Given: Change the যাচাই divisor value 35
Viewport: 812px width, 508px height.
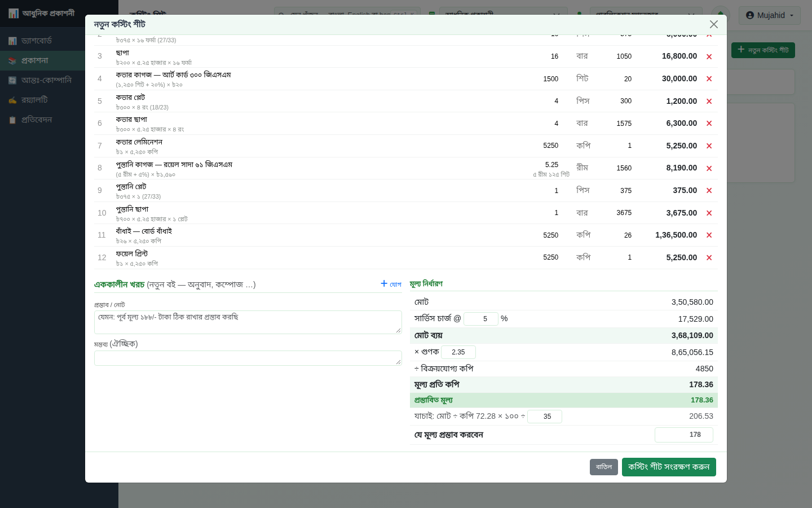Looking at the screenshot, I should click(545, 417).
